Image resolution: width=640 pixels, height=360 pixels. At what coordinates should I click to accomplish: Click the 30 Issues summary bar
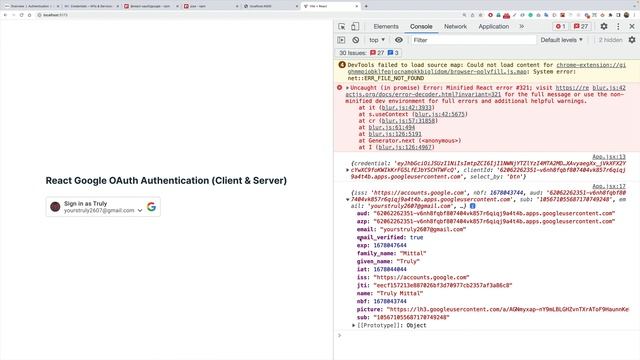(368, 53)
